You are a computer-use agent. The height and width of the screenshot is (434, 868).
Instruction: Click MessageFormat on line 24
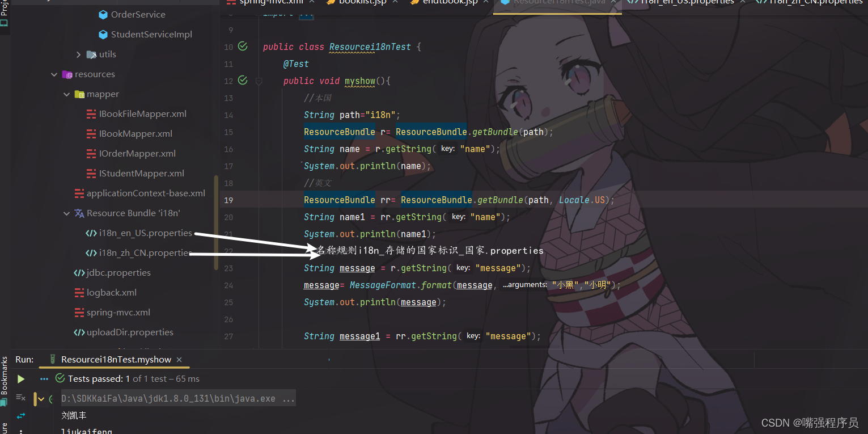click(383, 285)
